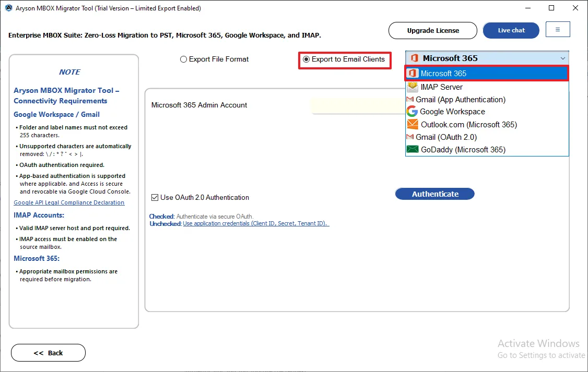Choose GoDaddy (Microsoft 365) option
This screenshot has width=588, height=372.
487,149
